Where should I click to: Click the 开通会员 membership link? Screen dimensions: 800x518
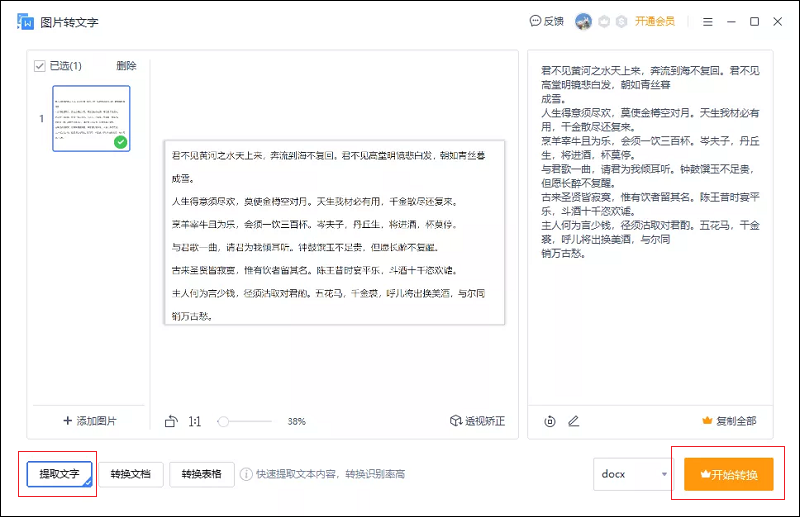[655, 21]
